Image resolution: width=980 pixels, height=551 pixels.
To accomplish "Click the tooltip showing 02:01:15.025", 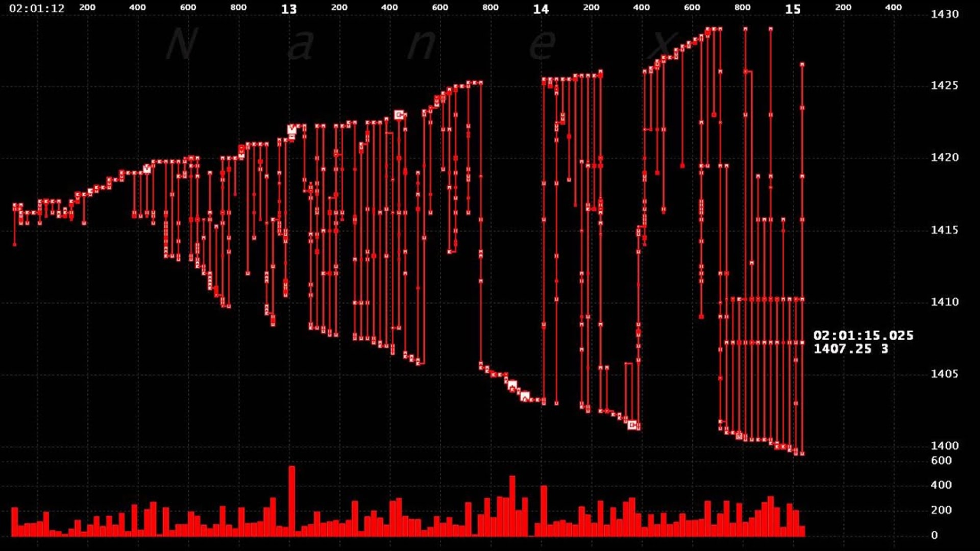I will pyautogui.click(x=865, y=336).
